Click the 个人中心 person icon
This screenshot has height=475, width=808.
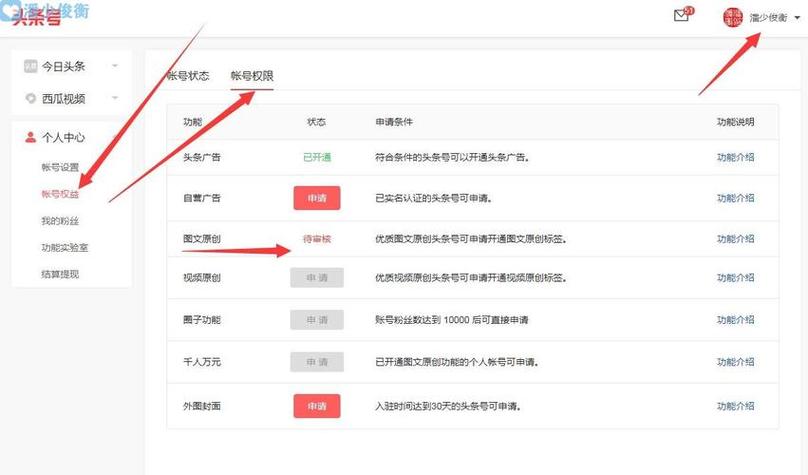tap(30, 137)
